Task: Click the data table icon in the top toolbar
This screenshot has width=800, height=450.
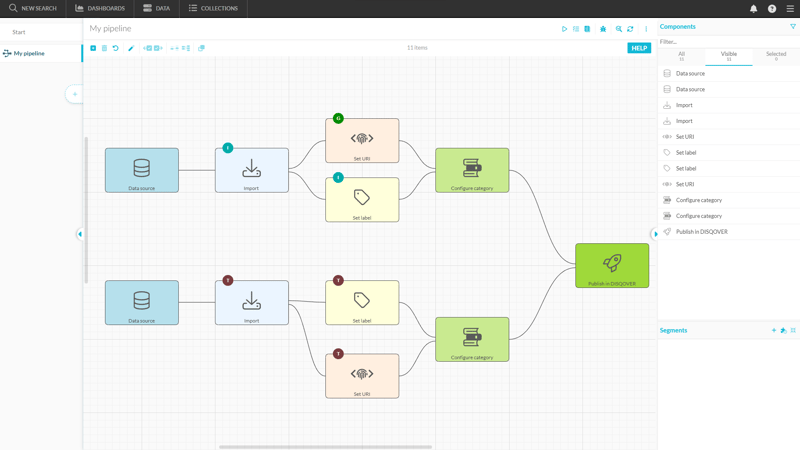Action: pyautogui.click(x=587, y=29)
